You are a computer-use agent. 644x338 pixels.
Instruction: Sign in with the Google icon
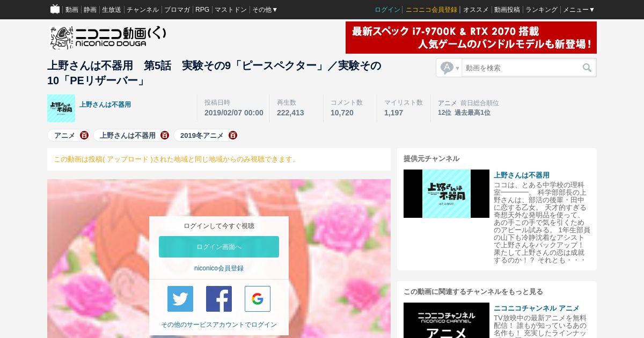[258, 299]
